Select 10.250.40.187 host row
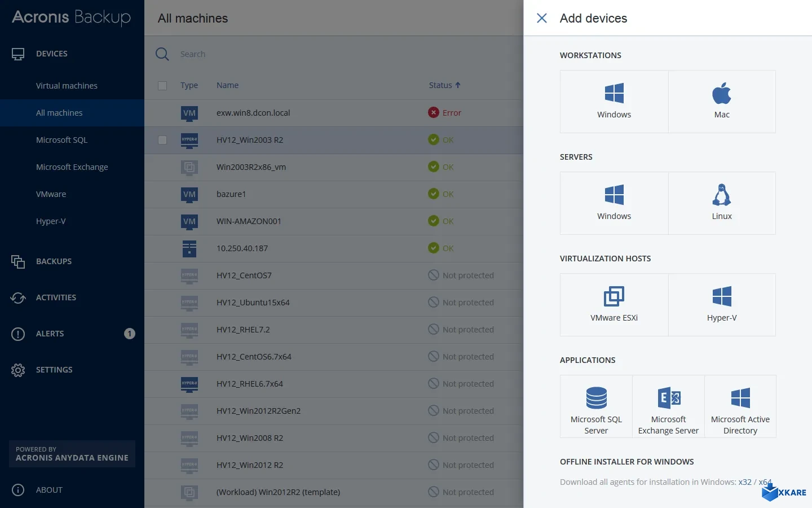Image resolution: width=812 pixels, height=508 pixels. [x=334, y=248]
